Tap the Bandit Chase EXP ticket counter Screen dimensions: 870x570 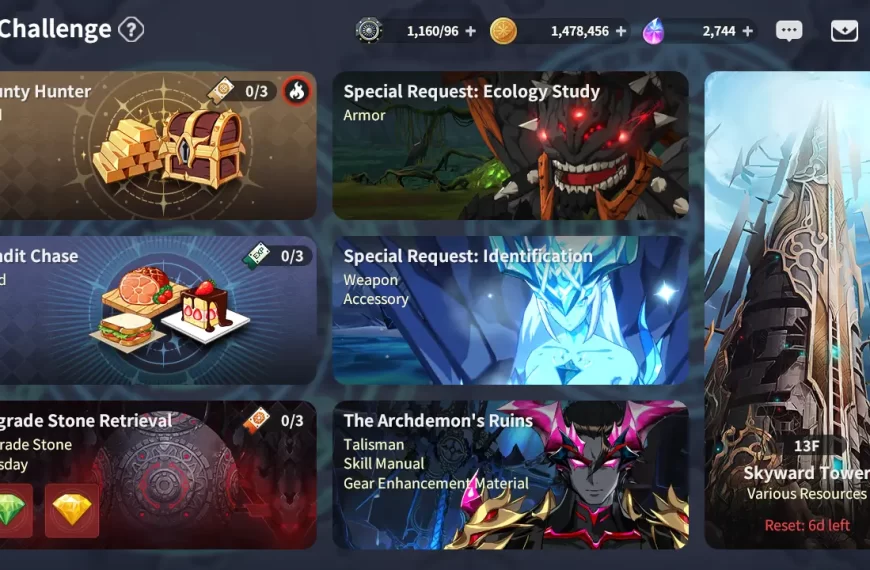(277, 256)
